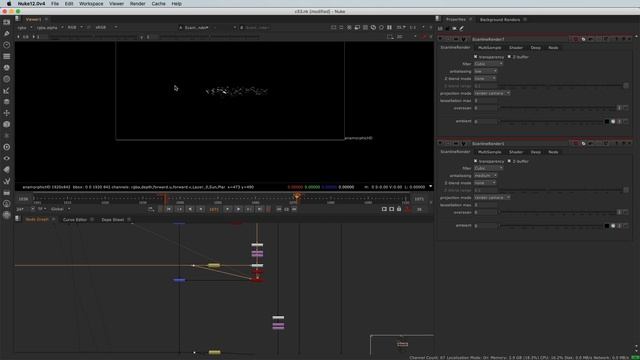This screenshot has height=360, width=640.
Task: Click the tessellation max field in upper panel
Action: click(486, 101)
